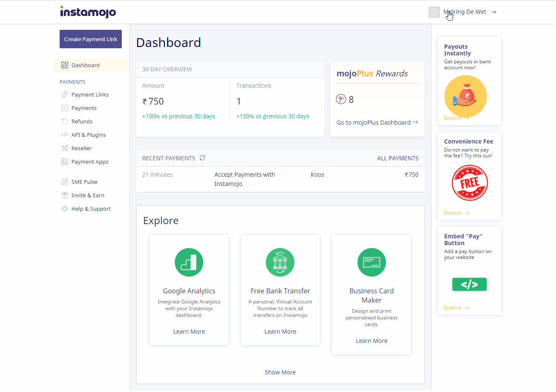Open SME Pulse sidebar label
The height and width of the screenshot is (392, 556).
pos(84,182)
